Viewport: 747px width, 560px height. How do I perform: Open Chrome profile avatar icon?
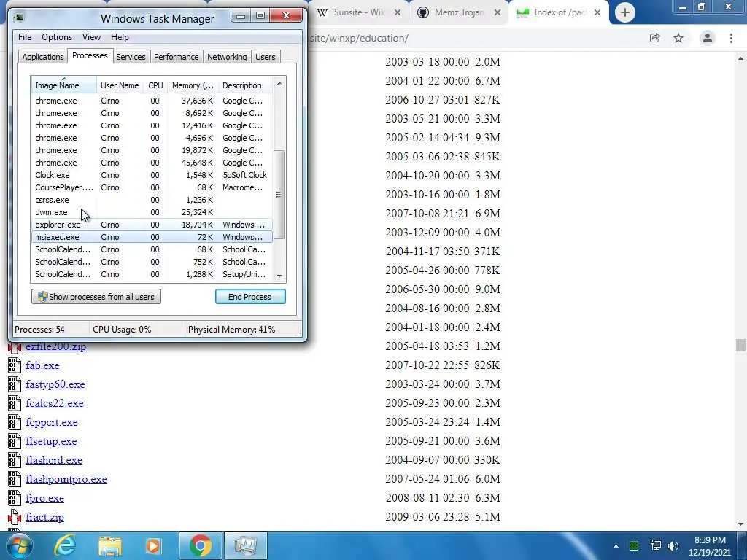tap(708, 38)
